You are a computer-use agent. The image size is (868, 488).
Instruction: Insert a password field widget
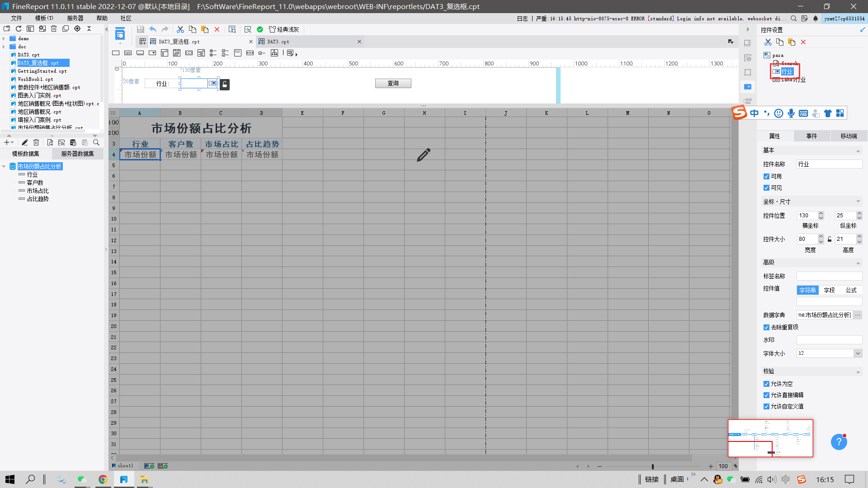click(x=250, y=53)
